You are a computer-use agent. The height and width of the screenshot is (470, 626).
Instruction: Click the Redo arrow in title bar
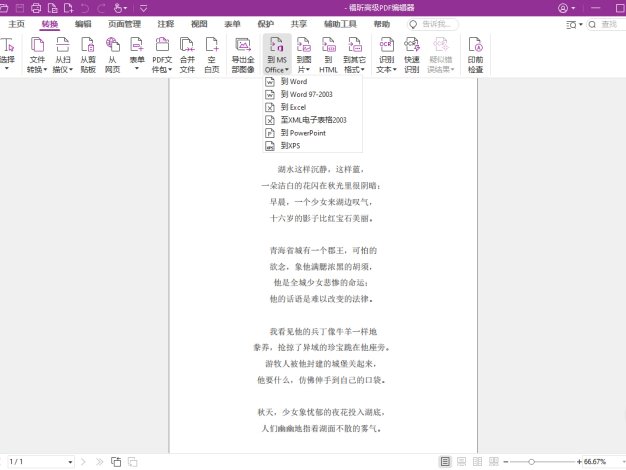[x=101, y=8]
